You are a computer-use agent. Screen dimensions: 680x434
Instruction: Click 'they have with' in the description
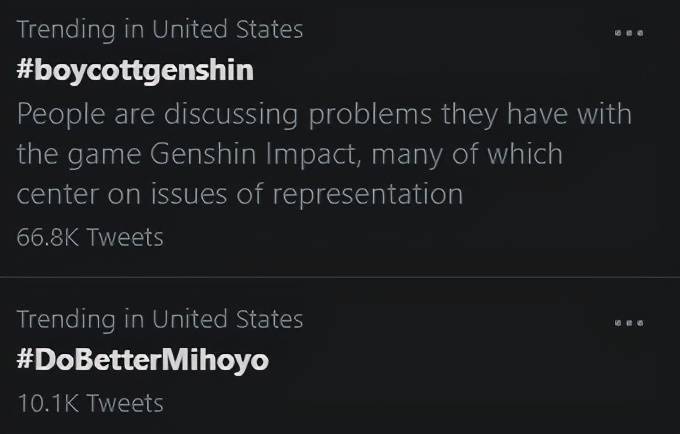coord(536,114)
